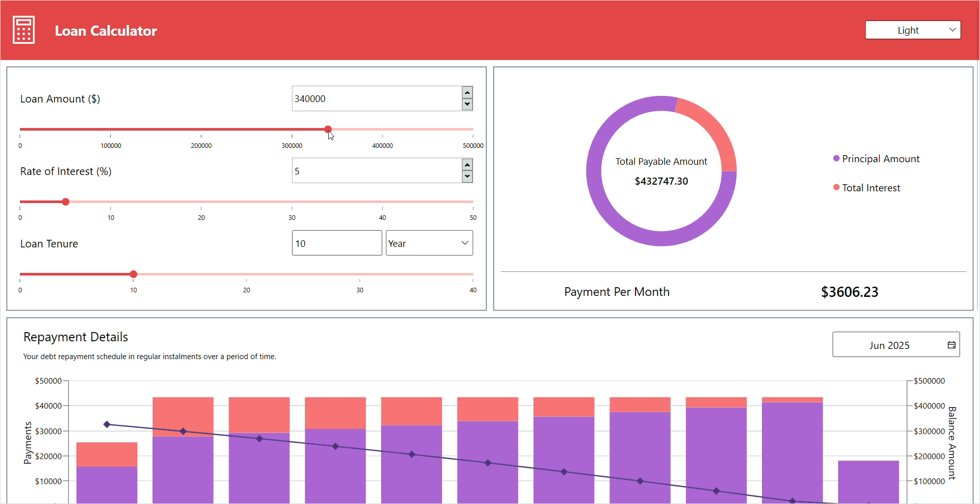Hide Principal Amount by clicking its legend bullet
Viewport: 980px width, 504px height.
[x=836, y=159]
